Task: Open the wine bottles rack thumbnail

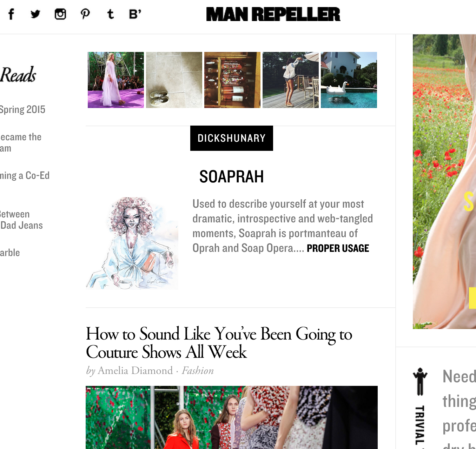Action: coord(232,80)
